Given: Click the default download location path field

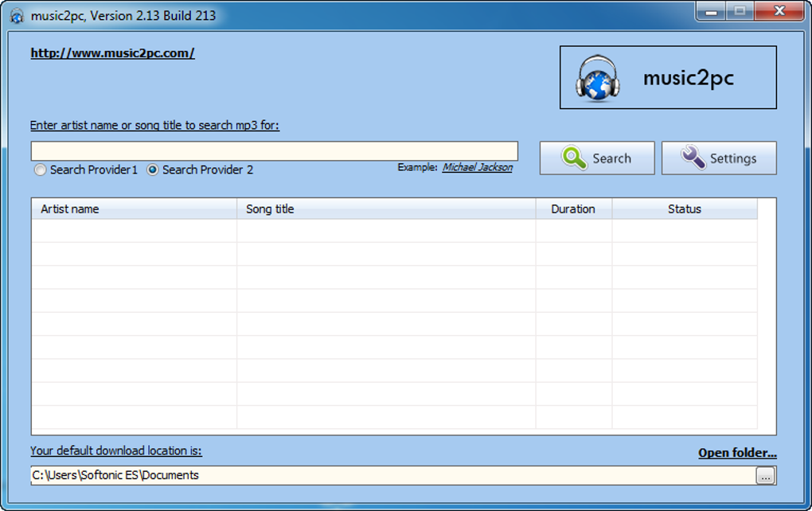Looking at the screenshot, I should click(x=393, y=475).
